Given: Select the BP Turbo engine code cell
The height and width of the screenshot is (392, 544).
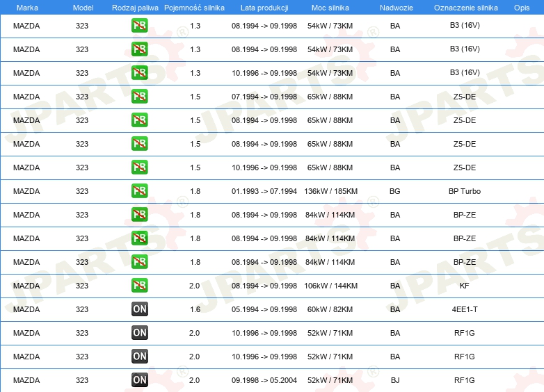Looking at the screenshot, I should pos(465,191).
